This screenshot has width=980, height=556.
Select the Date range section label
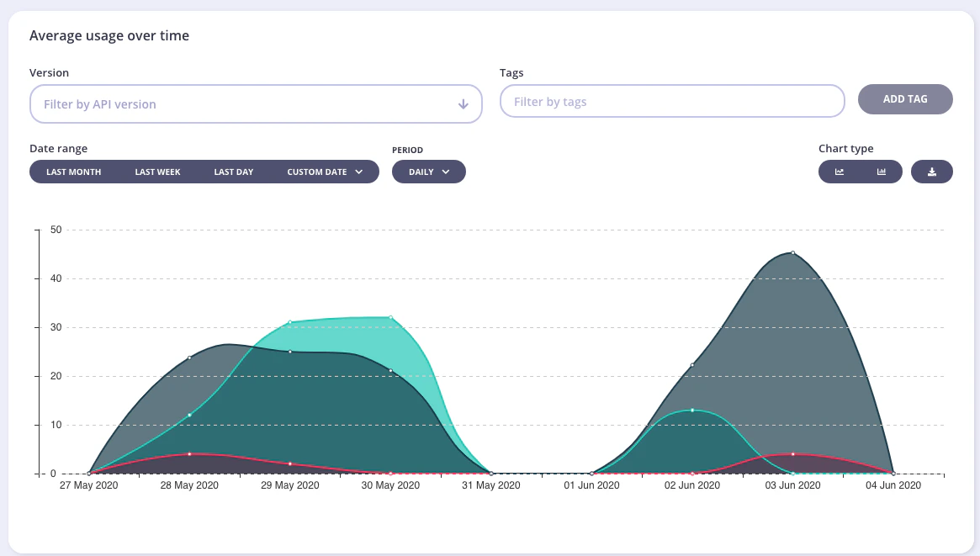(x=58, y=148)
